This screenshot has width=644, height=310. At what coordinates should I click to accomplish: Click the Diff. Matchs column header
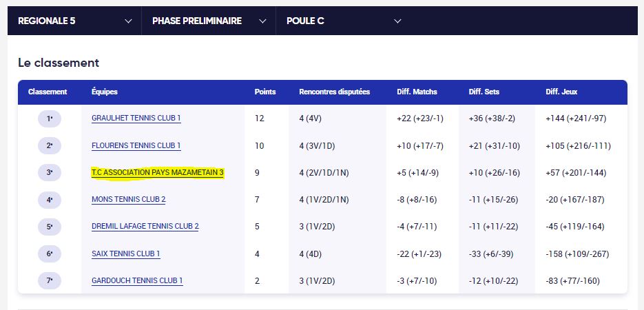[x=417, y=92]
